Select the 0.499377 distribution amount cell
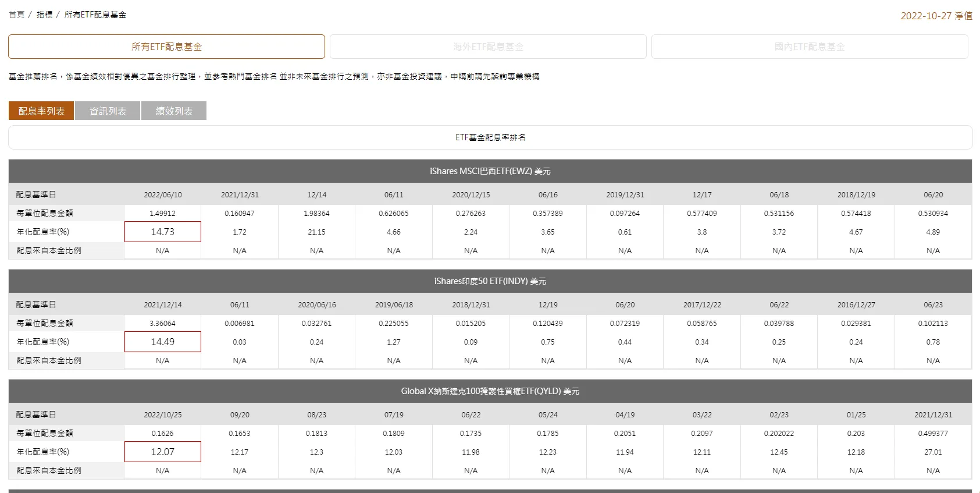Image resolution: width=980 pixels, height=493 pixels. [x=933, y=434]
